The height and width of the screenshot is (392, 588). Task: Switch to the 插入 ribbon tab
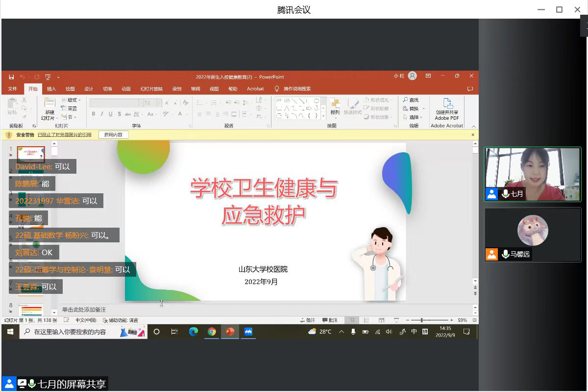pos(51,89)
